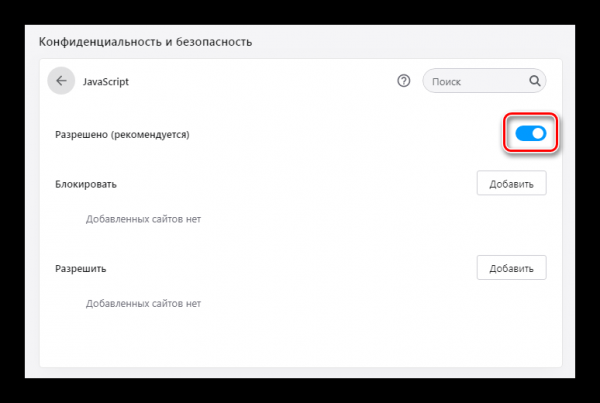Click Добавить button next to Разрешить
This screenshot has height=403, width=600.
click(511, 268)
